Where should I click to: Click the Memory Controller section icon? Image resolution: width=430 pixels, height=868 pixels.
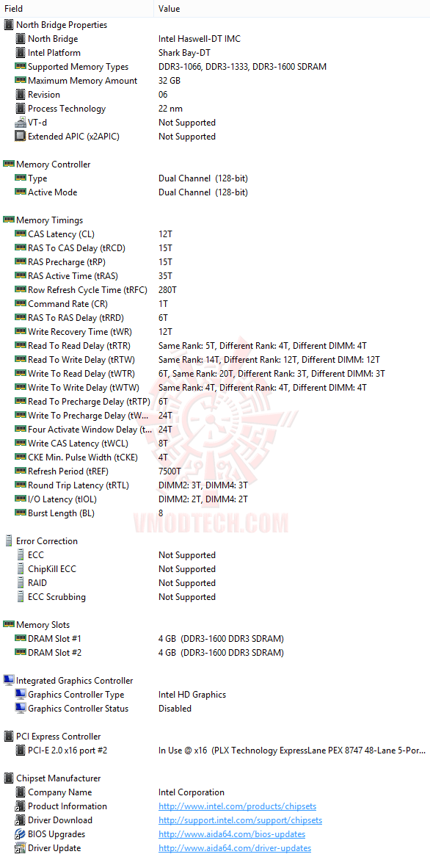pos(9,164)
